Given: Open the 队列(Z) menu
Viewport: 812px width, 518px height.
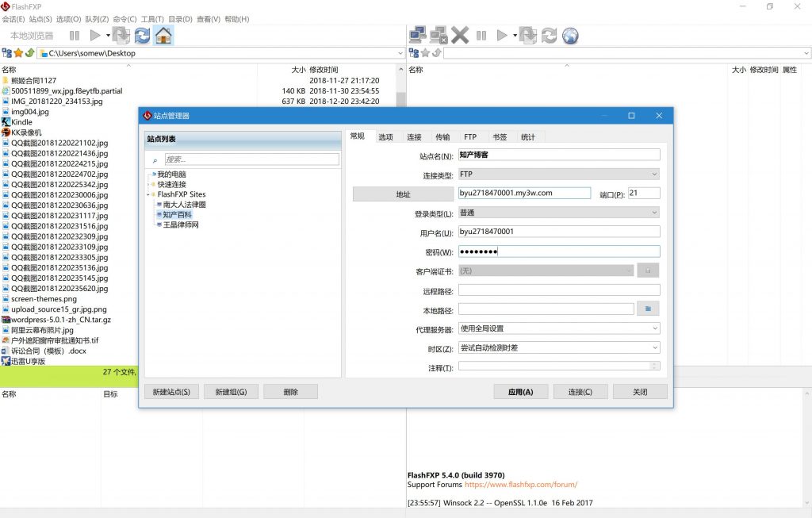Looking at the screenshot, I should 97,19.
